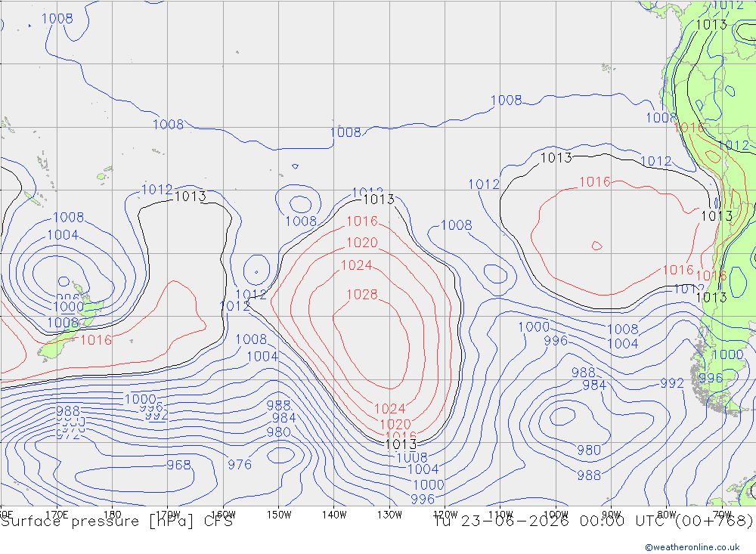Viewport: 756px width, 554px height.
Task: Open the weatheronline.co.uk copyright link
Action: tap(692, 547)
